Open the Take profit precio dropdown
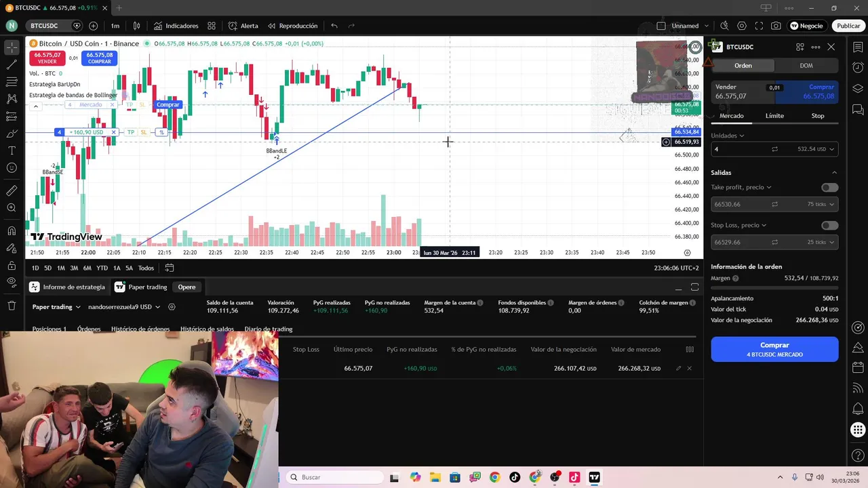 [741, 187]
